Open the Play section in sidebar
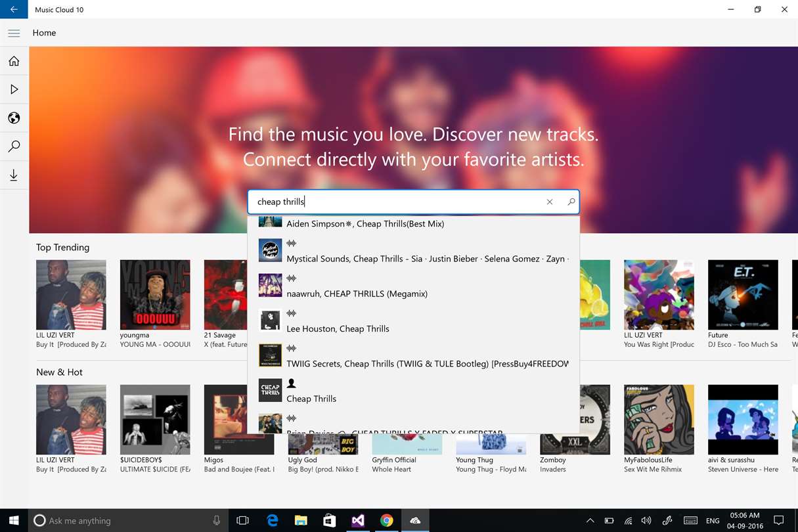This screenshot has height=532, width=798. coord(14,89)
